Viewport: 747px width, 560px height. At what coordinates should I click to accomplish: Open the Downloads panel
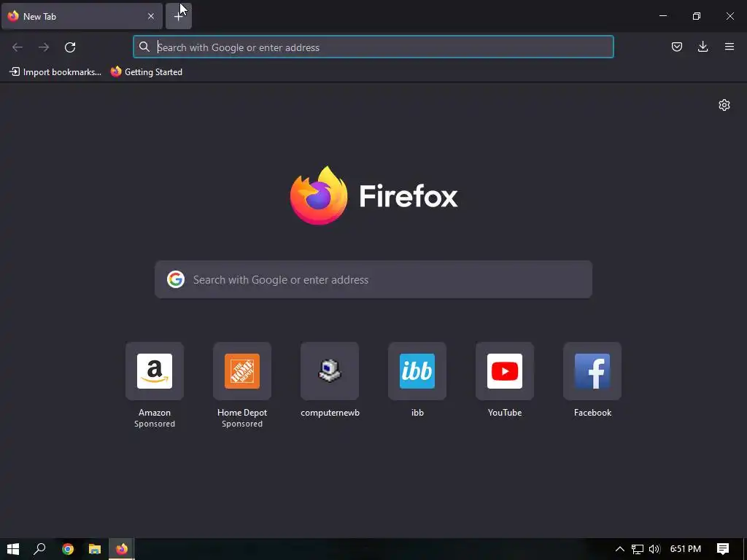(x=703, y=47)
